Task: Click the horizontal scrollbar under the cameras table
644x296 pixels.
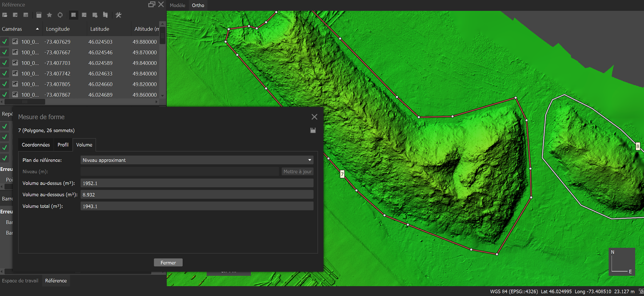Action: click(x=25, y=102)
